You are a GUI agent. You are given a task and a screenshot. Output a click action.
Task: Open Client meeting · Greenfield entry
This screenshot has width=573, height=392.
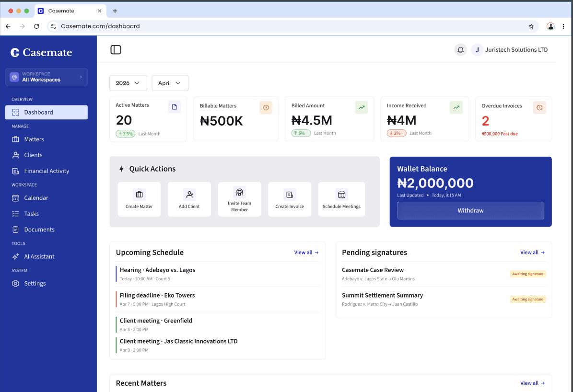pyautogui.click(x=217, y=324)
